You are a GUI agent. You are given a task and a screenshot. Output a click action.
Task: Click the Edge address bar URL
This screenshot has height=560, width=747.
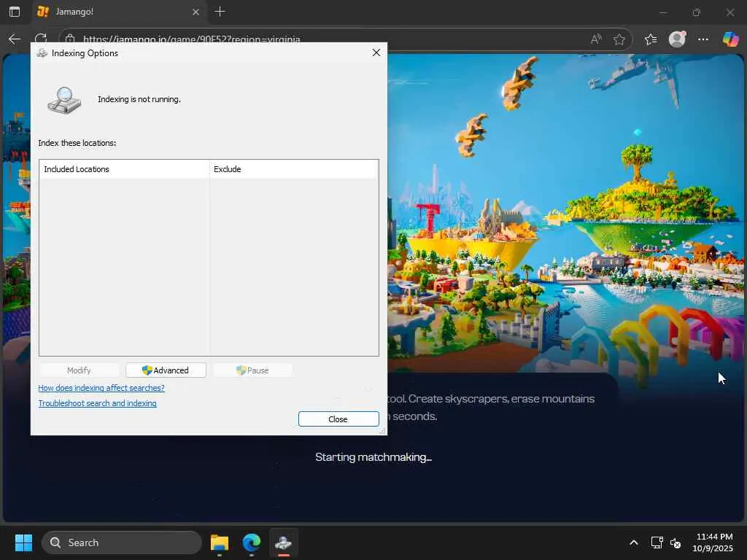pos(192,39)
